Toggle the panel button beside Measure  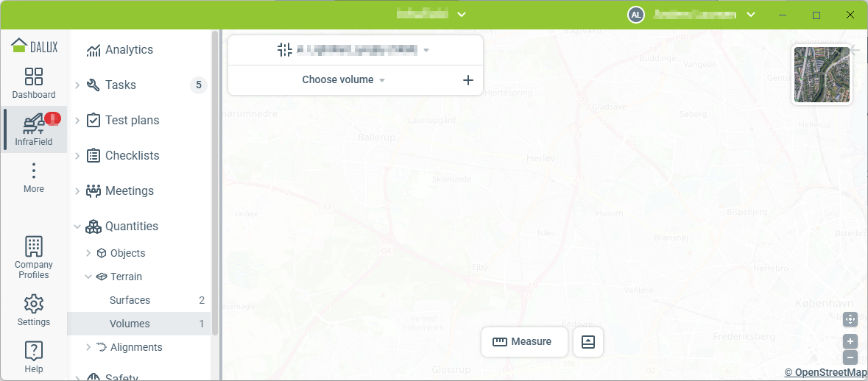(588, 342)
